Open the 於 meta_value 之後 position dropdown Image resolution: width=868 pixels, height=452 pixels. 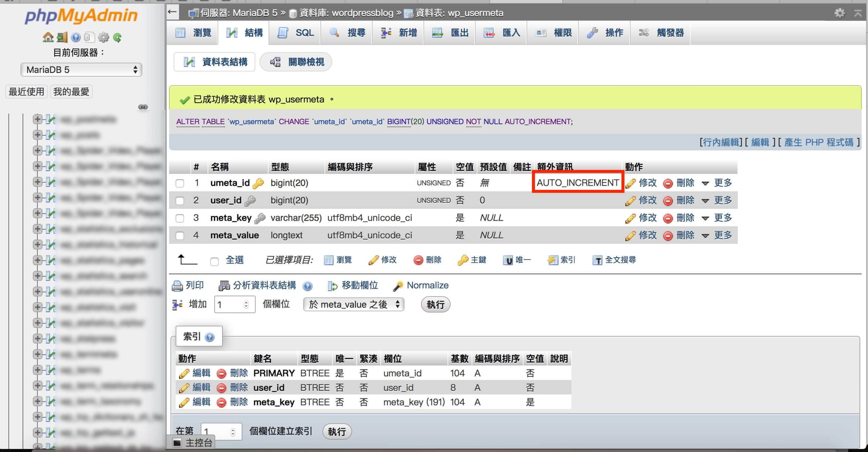pyautogui.click(x=354, y=304)
